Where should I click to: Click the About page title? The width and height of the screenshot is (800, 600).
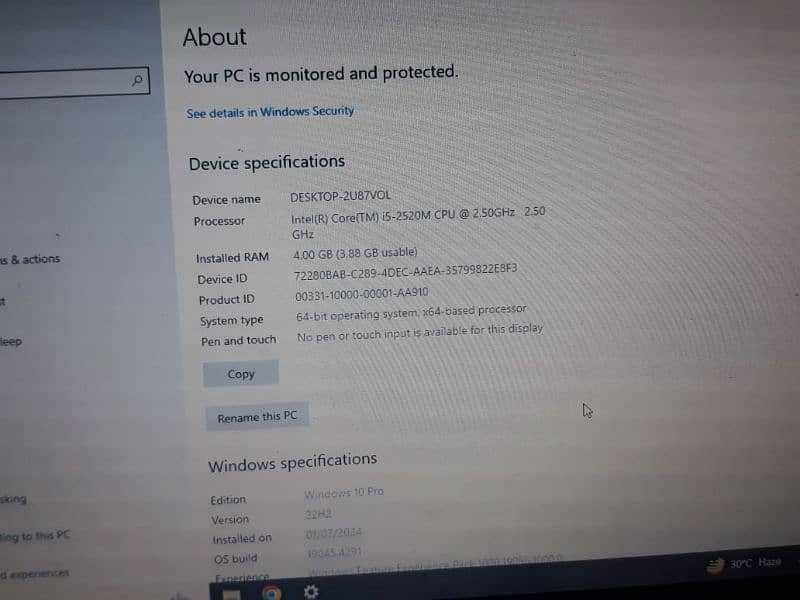click(x=215, y=37)
